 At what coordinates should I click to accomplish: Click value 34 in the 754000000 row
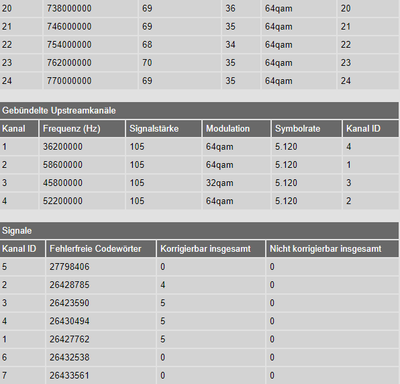pos(230,44)
